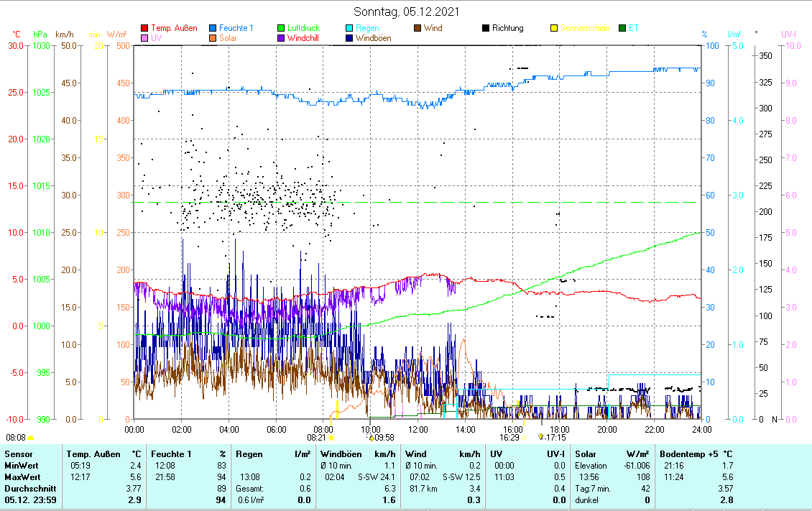
Task: Select the green Luftdruck legend square
Action: (x=282, y=28)
